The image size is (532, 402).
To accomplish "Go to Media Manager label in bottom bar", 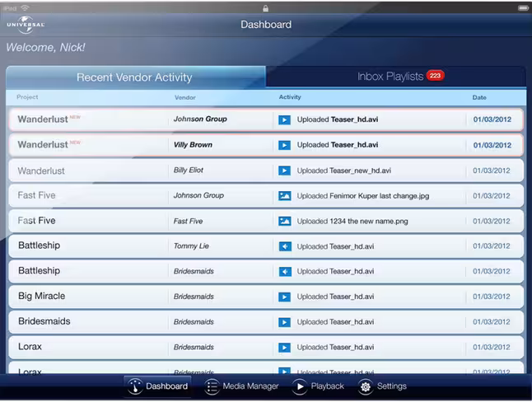I will 250,386.
